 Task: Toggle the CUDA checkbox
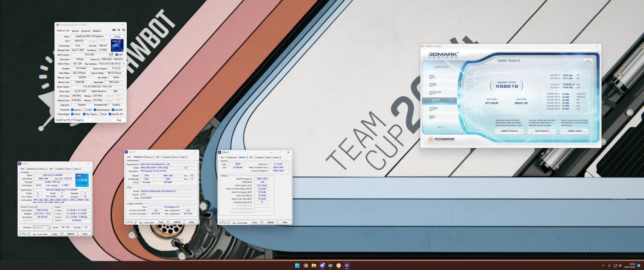tap(84, 110)
